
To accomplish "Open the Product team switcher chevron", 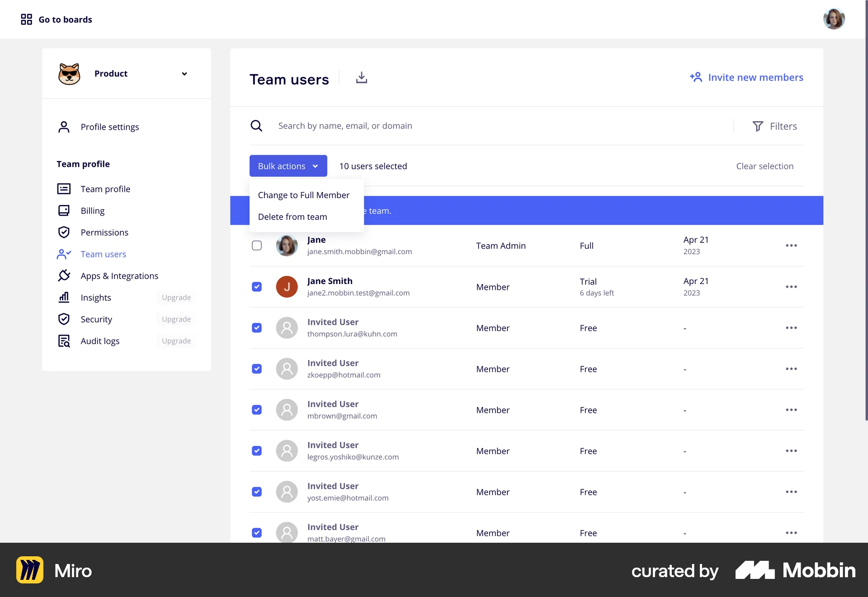I will coord(184,74).
